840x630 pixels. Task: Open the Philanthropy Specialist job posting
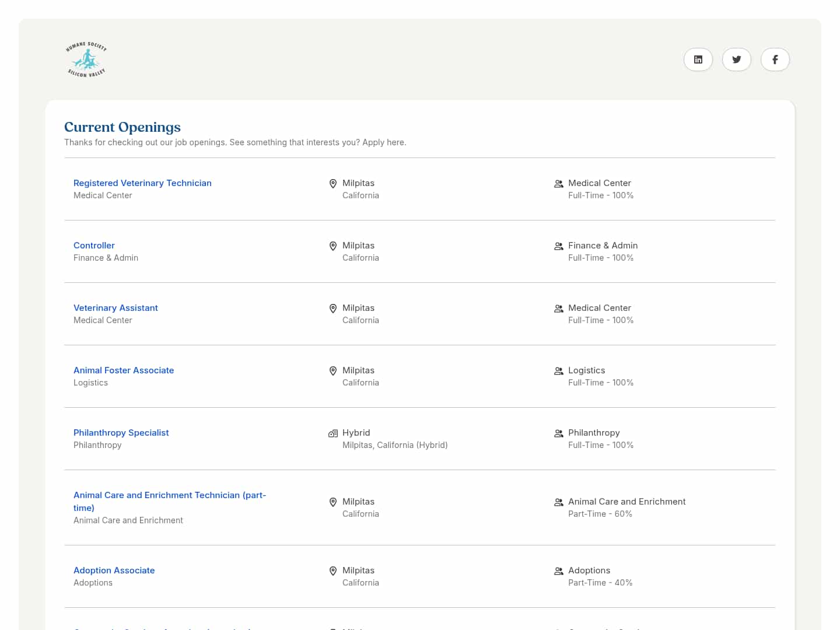coord(121,433)
